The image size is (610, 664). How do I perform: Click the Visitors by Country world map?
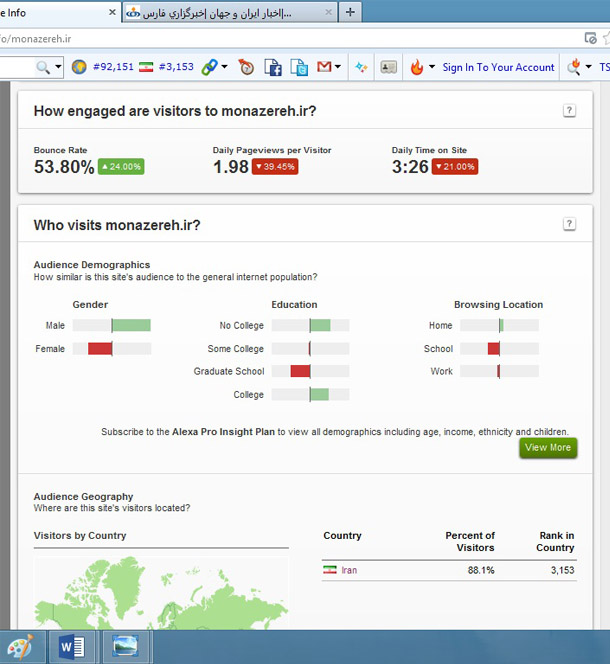pos(161,592)
